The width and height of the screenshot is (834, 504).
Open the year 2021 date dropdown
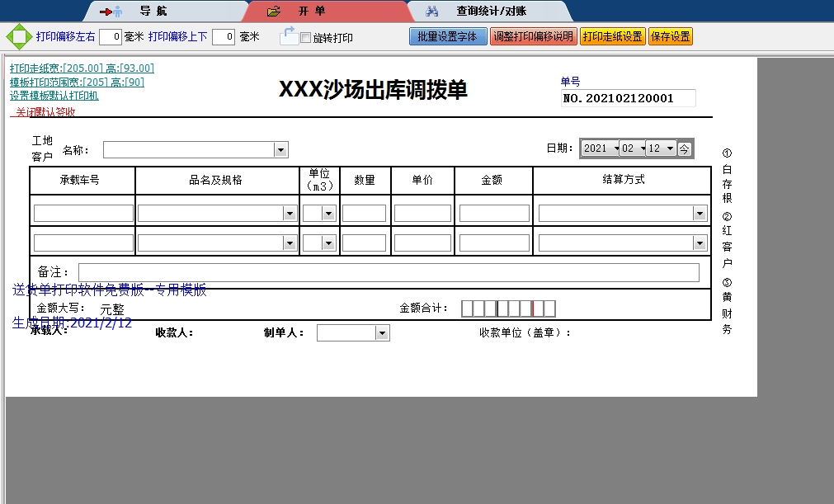click(x=612, y=148)
